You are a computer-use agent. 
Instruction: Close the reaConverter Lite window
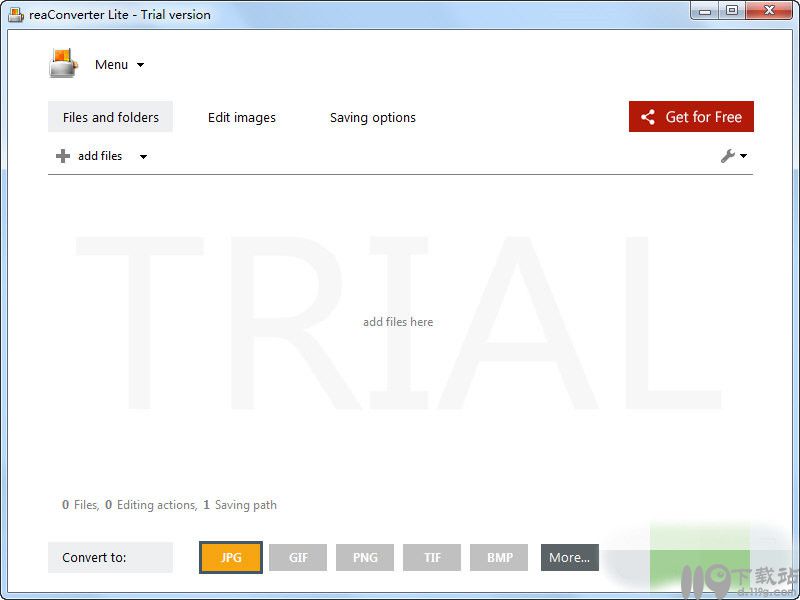[769, 11]
